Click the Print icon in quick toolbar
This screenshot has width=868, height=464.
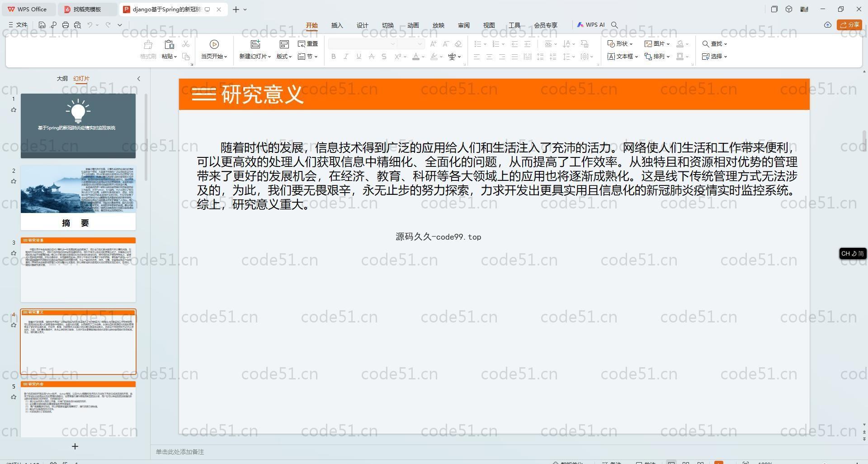pyautogui.click(x=66, y=25)
